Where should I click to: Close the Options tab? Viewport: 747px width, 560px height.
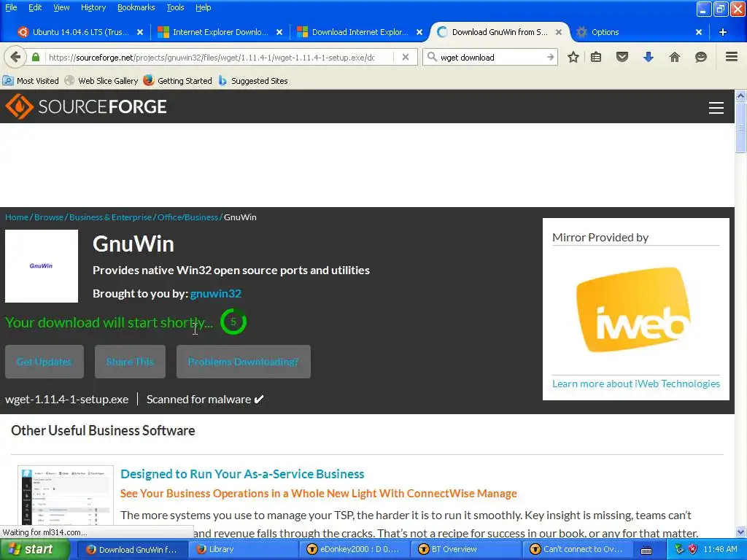tap(698, 32)
